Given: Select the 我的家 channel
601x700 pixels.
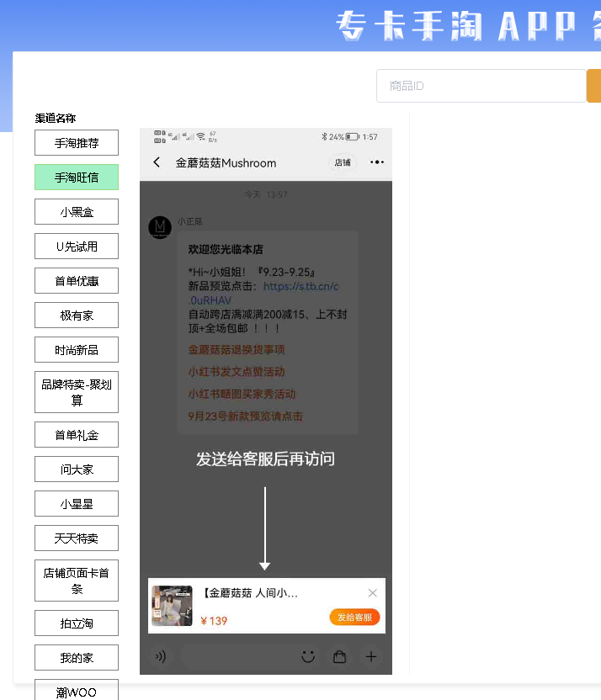Looking at the screenshot, I should (x=77, y=658).
